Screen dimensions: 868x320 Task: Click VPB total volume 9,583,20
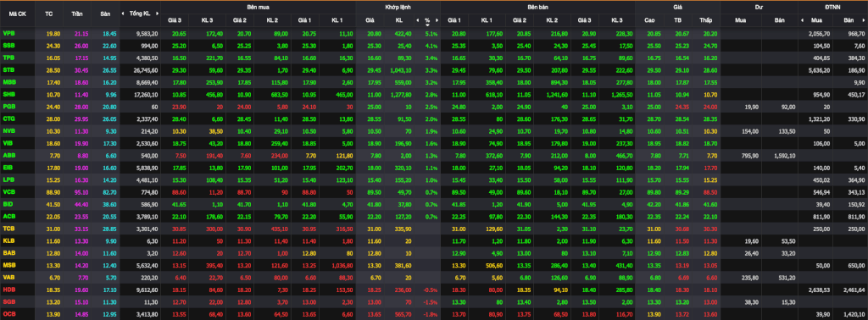[147, 34]
